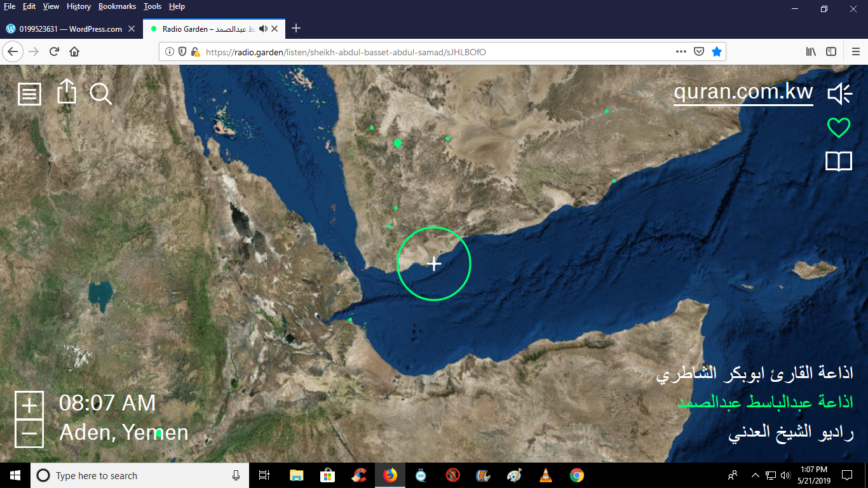
Task: Add station to favorites with heart icon
Action: [x=838, y=128]
